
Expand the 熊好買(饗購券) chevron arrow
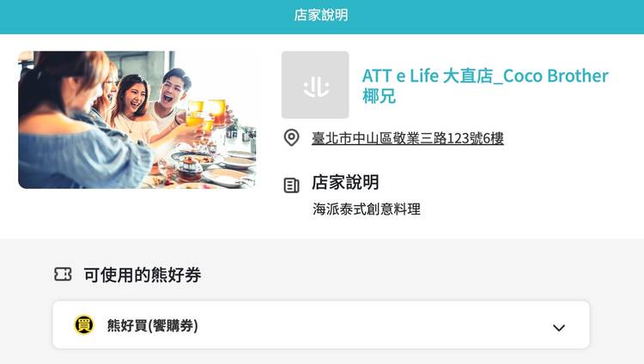click(x=559, y=327)
